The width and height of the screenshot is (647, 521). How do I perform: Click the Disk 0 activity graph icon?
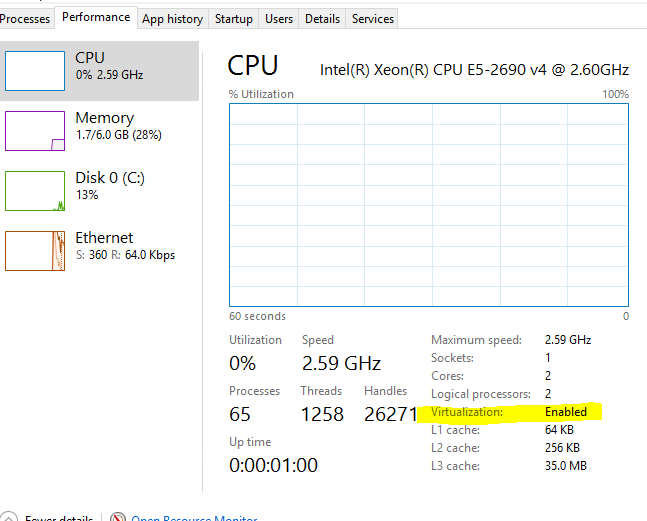click(x=35, y=191)
